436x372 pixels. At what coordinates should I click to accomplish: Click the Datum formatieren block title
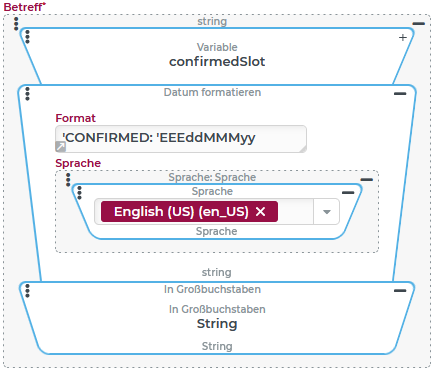212,92
